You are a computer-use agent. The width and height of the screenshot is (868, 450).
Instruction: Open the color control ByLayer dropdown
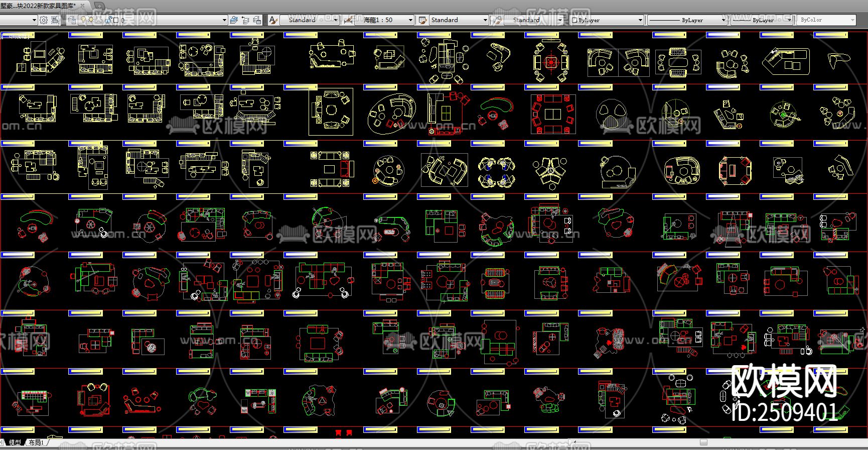[607, 20]
